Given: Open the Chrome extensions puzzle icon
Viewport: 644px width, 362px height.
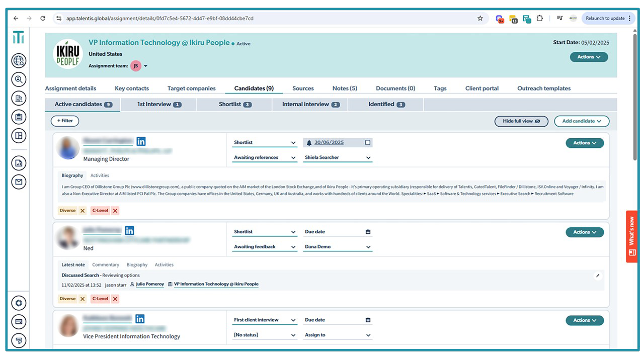Looking at the screenshot, I should 539,18.
